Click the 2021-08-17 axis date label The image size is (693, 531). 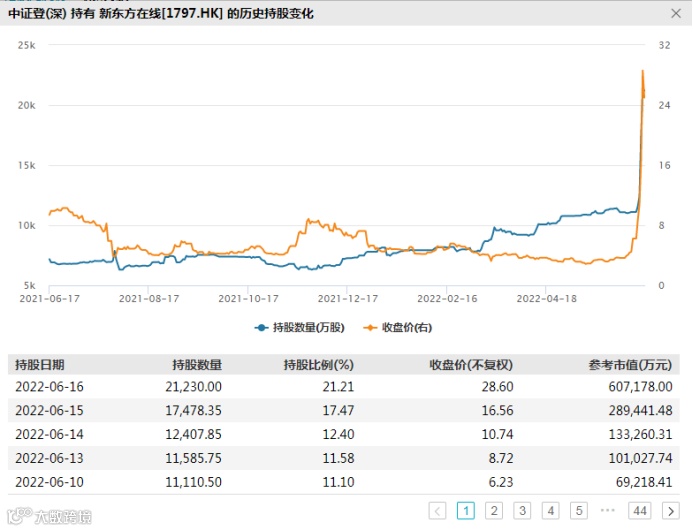click(x=149, y=299)
